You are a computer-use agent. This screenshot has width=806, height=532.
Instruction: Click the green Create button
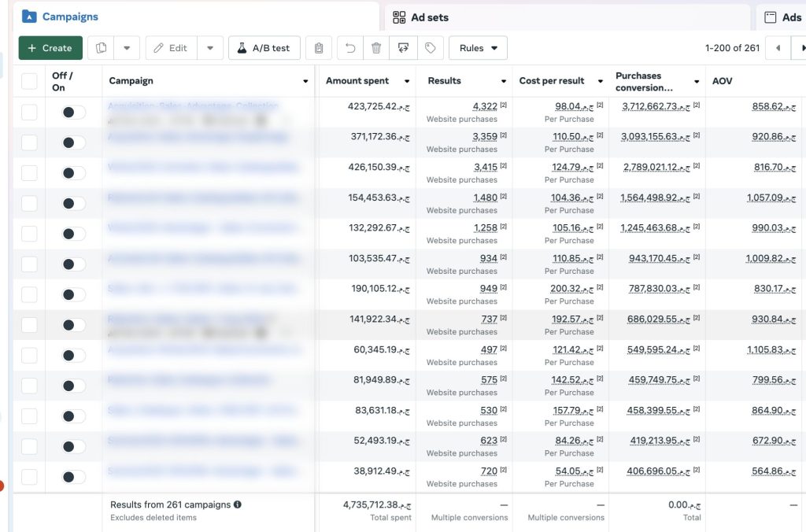50,48
